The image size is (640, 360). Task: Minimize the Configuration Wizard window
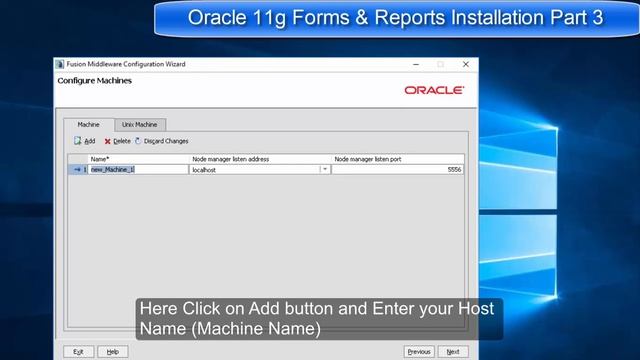coord(416,64)
